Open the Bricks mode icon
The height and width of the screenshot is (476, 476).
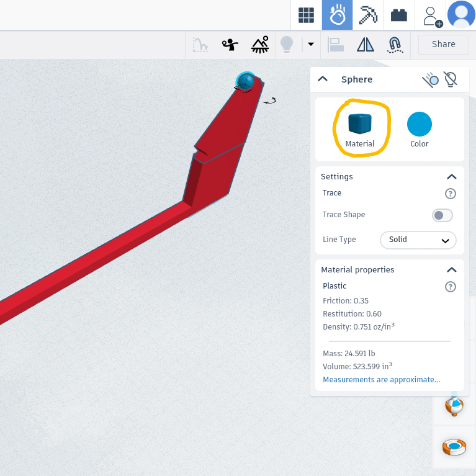[x=399, y=15]
